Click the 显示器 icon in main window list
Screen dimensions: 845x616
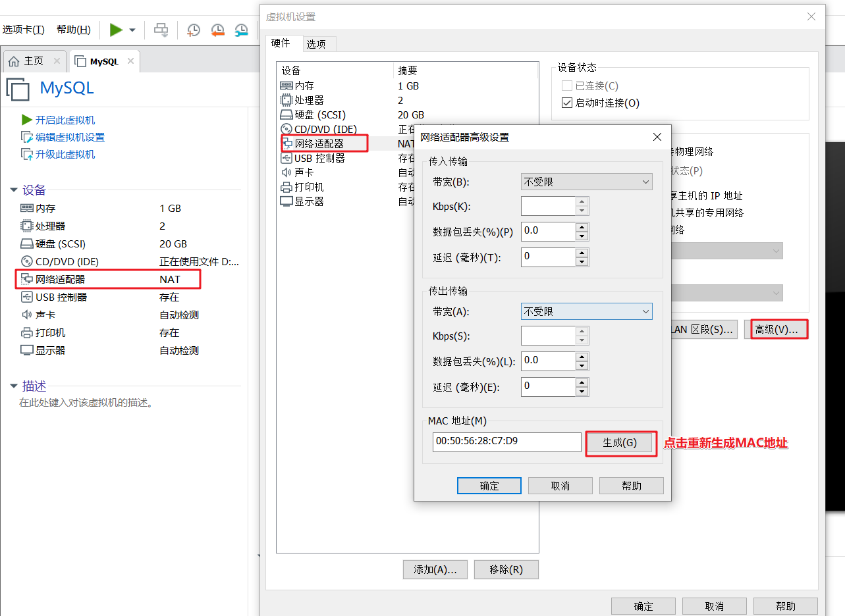coord(27,350)
